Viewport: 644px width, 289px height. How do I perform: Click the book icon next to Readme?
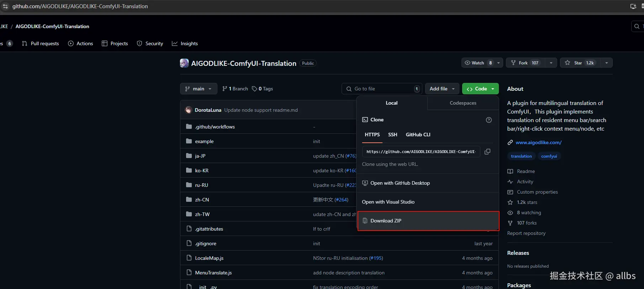click(510, 171)
